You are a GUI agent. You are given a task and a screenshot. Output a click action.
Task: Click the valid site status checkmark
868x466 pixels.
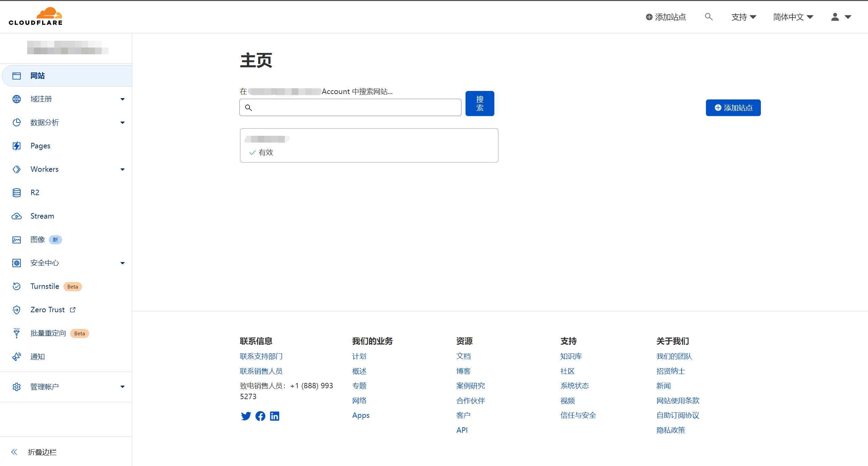click(x=252, y=152)
